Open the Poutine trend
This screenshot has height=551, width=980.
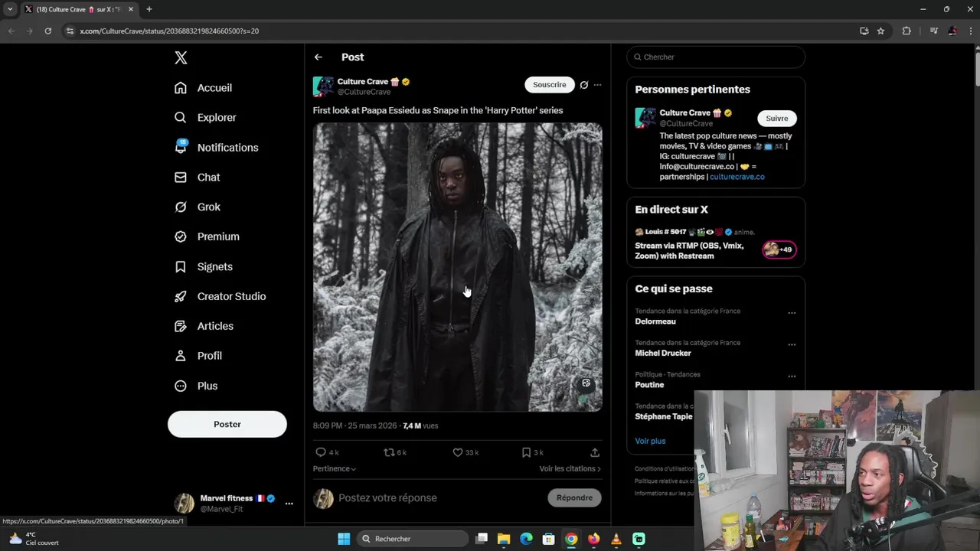[649, 385]
